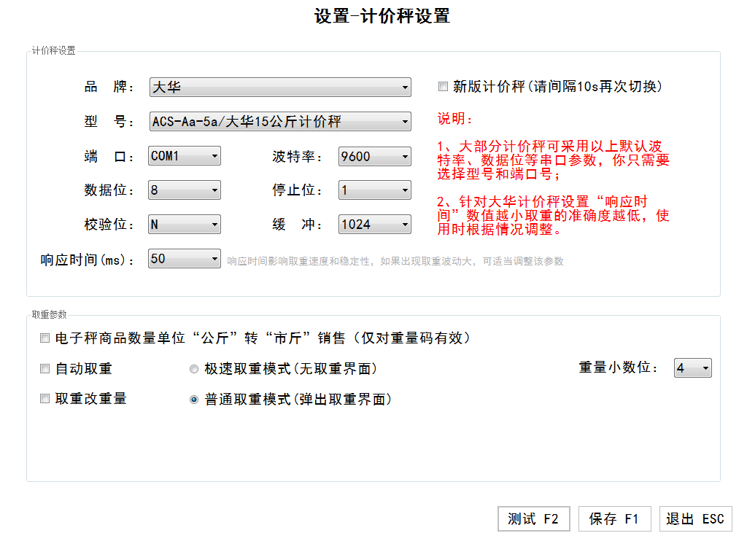Select 极速取重模式 radio button

[x=194, y=369]
